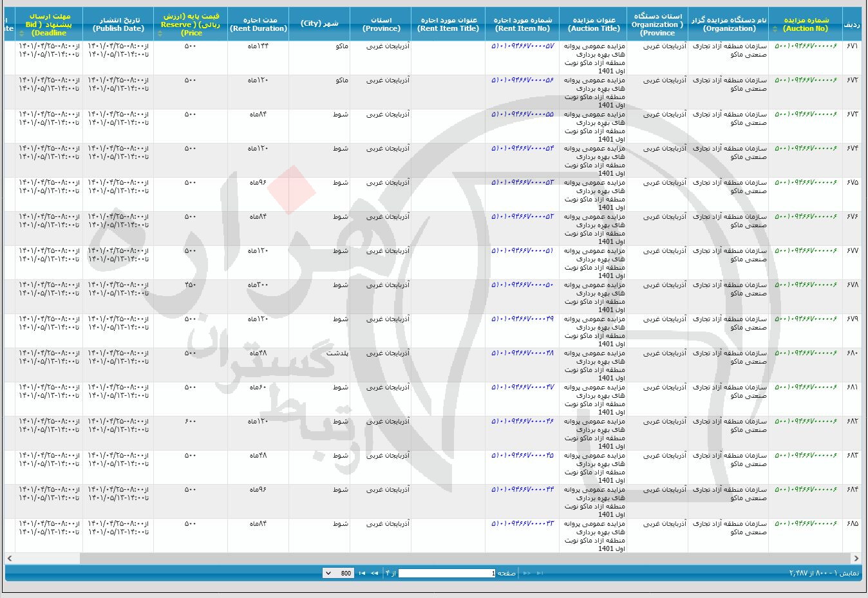Click rent duration ۳۰۰ماه in row ۶۷۸
Image resolution: width=868 pixels, height=598 pixels.
[258, 285]
